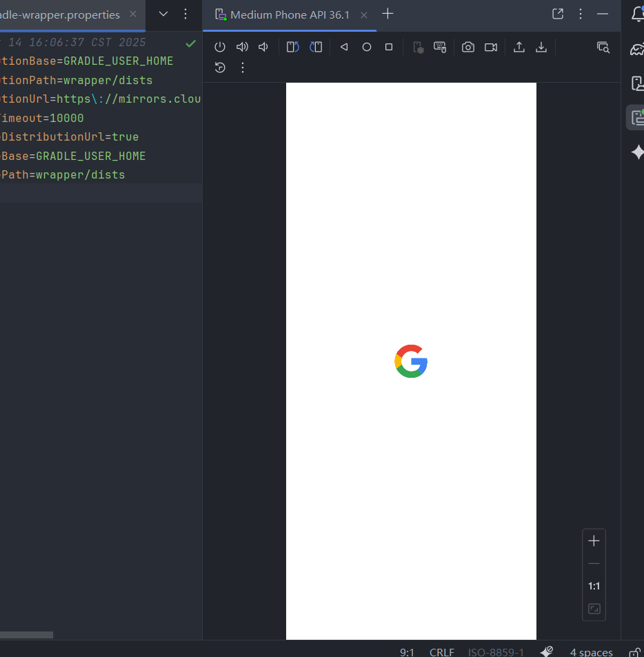Hide the Running Devices tool window
Viewport: 644px width, 657px height.
(x=603, y=14)
